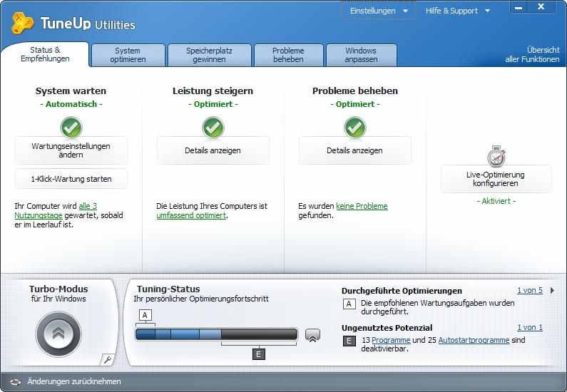Image resolution: width=567 pixels, height=392 pixels.
Task: Show next Durchgeführte Optimierungen entry arrow
Action: click(552, 291)
